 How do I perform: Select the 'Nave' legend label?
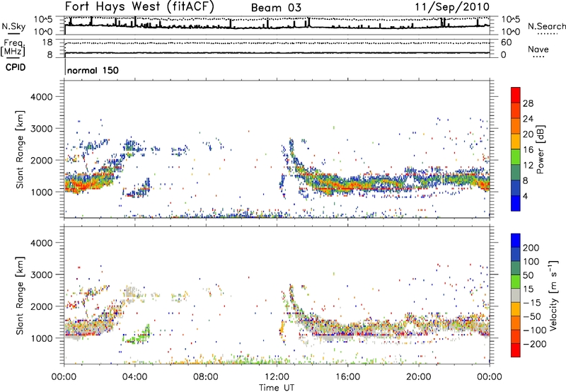tap(538, 50)
